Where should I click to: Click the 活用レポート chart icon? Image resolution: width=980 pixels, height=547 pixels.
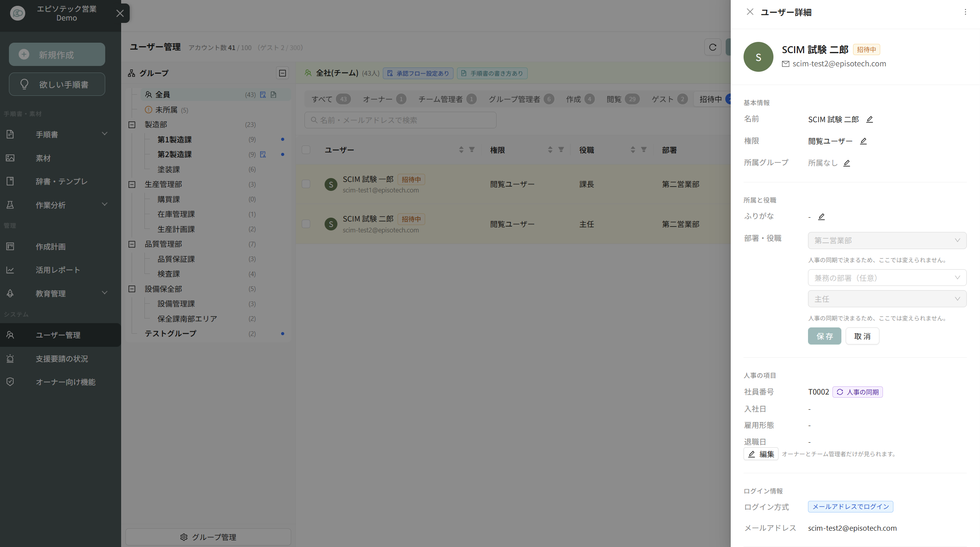(x=10, y=270)
